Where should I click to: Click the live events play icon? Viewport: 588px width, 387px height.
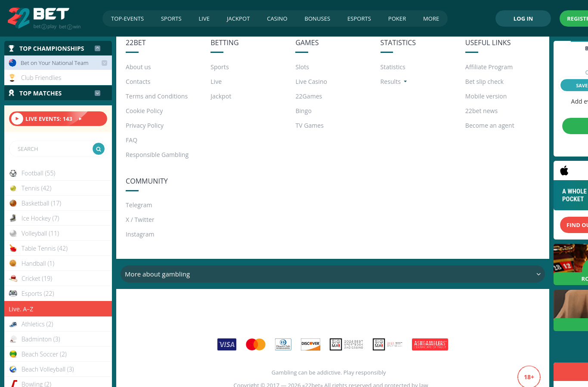pos(17,119)
